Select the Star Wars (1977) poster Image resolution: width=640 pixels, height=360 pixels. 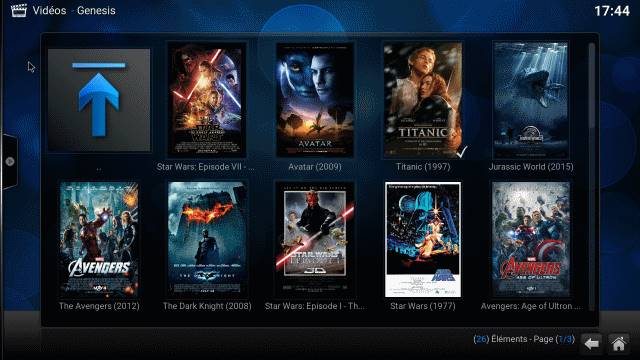click(423, 239)
